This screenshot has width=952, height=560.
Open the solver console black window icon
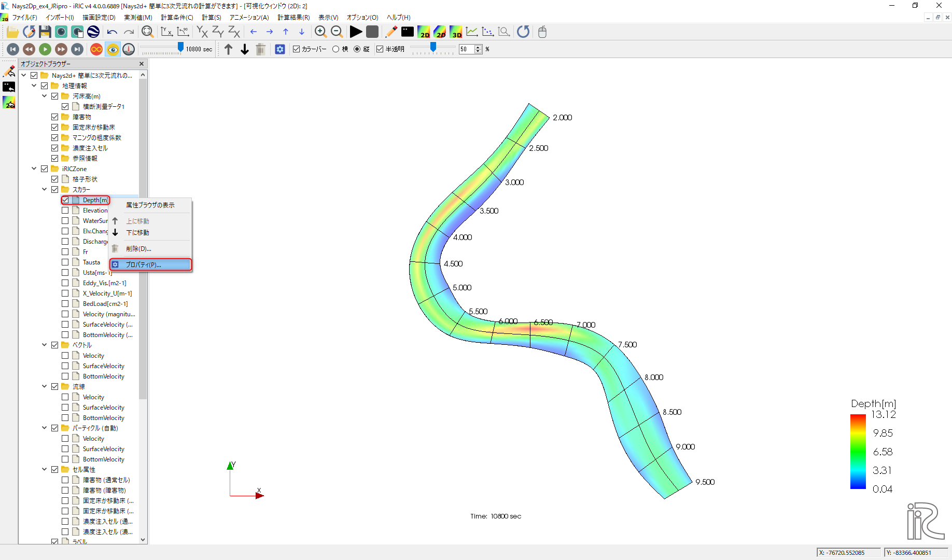(408, 32)
